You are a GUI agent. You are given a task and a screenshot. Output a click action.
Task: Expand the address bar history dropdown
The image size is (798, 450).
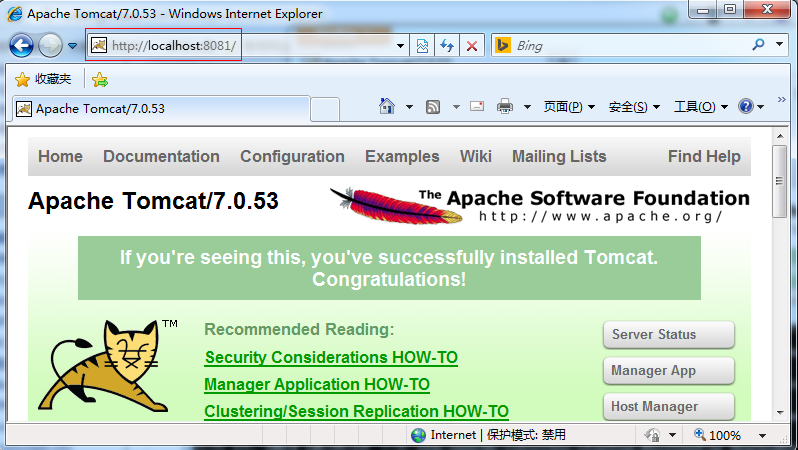tap(401, 46)
